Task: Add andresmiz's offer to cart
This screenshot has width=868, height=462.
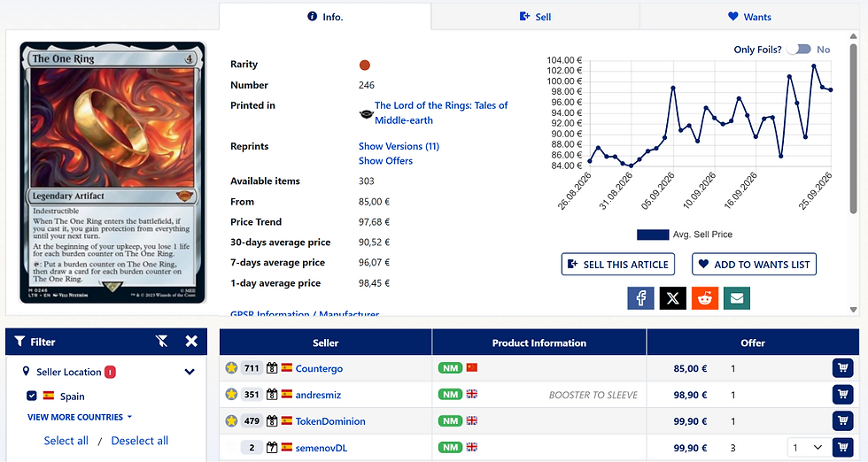Action: [842, 395]
